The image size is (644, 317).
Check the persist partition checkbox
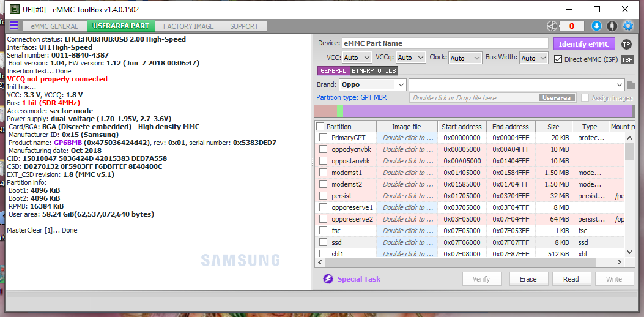click(324, 196)
